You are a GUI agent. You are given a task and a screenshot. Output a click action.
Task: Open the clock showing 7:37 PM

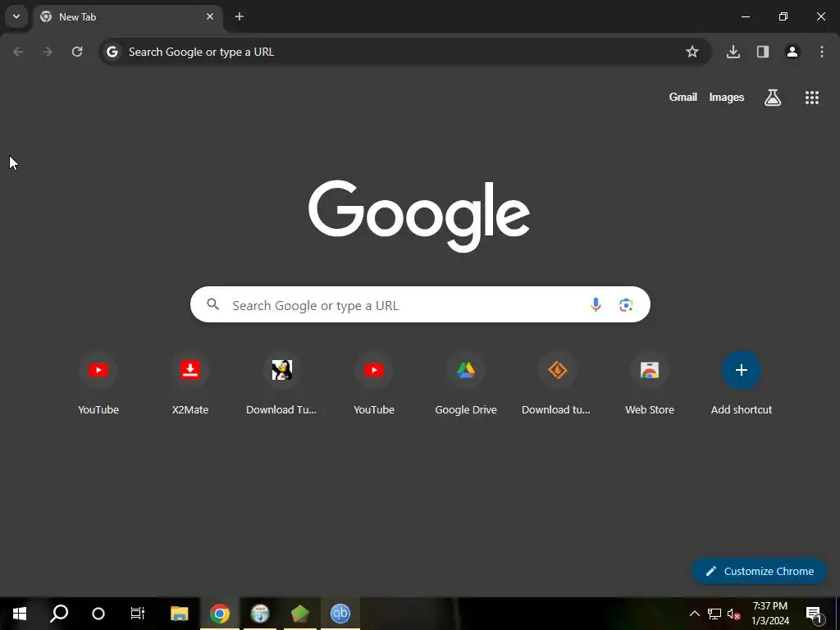coord(770,614)
